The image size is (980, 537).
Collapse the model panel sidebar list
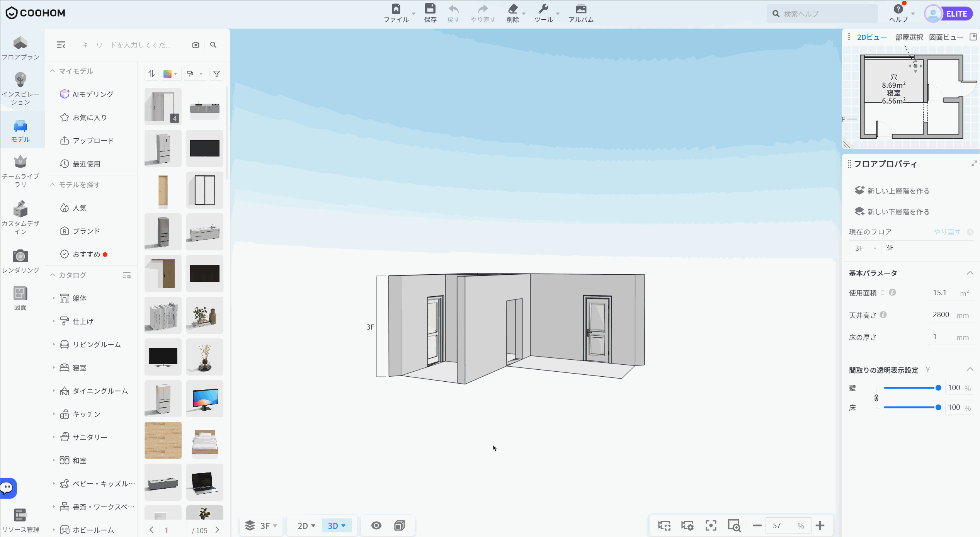[61, 45]
